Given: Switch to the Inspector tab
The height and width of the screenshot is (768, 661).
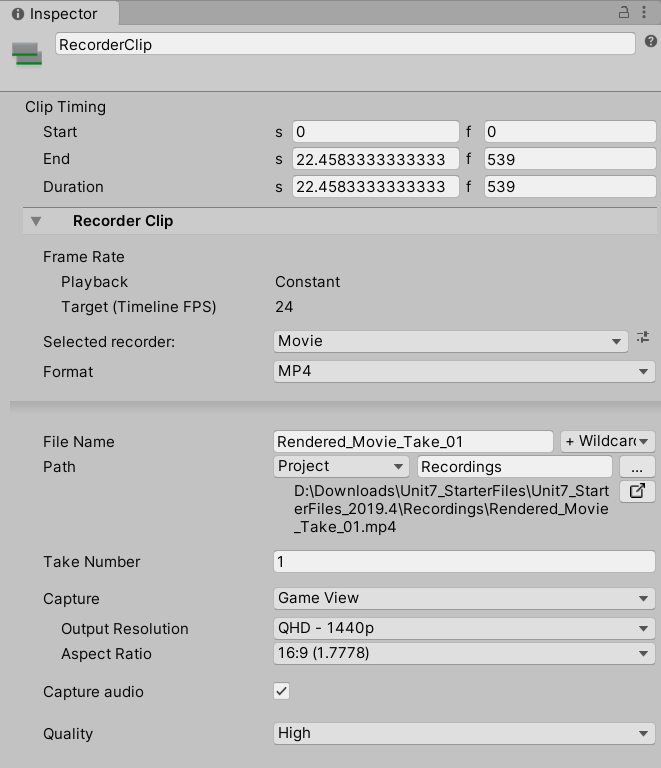Looking at the screenshot, I should [55, 14].
